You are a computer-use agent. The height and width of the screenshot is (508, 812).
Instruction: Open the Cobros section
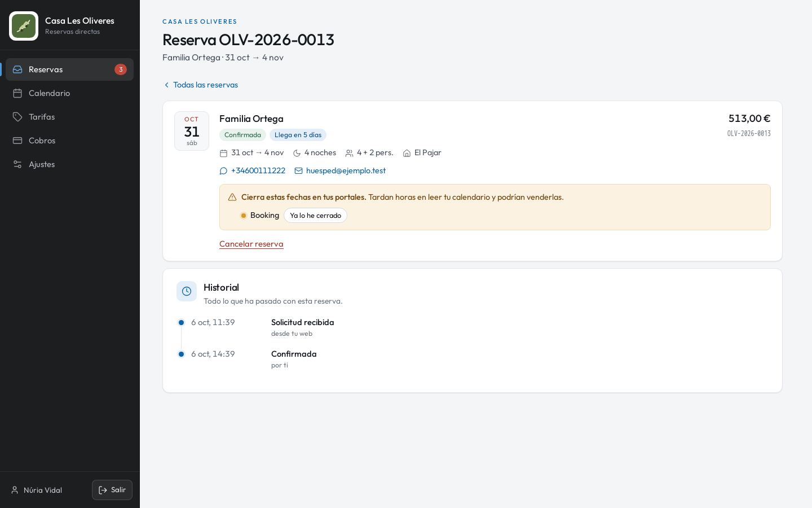[x=69, y=141]
